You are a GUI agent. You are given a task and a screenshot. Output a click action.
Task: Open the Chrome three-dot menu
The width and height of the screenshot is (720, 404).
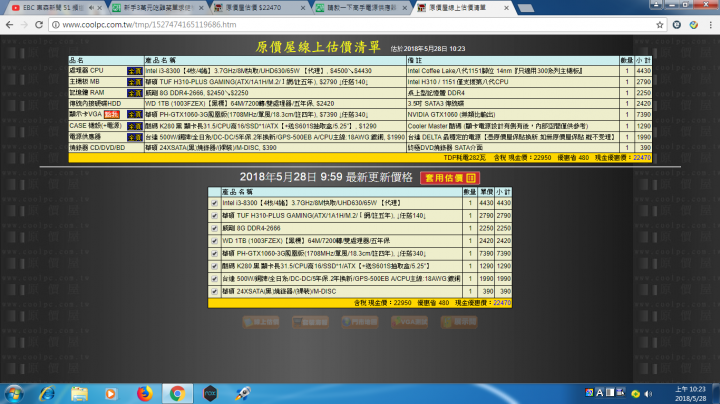711,25
